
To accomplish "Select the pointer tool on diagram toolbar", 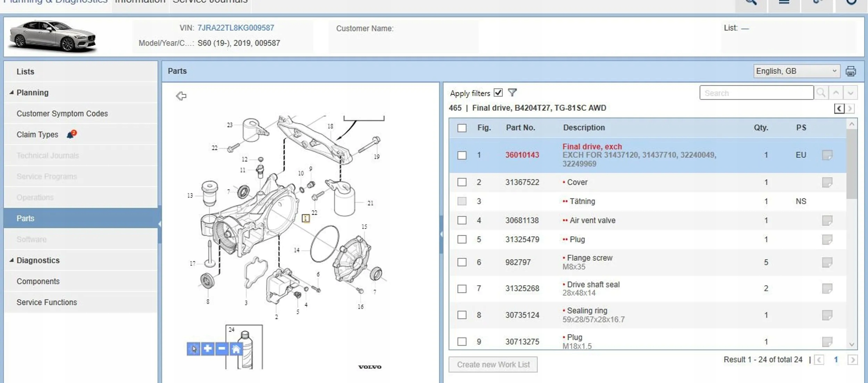I will point(193,349).
